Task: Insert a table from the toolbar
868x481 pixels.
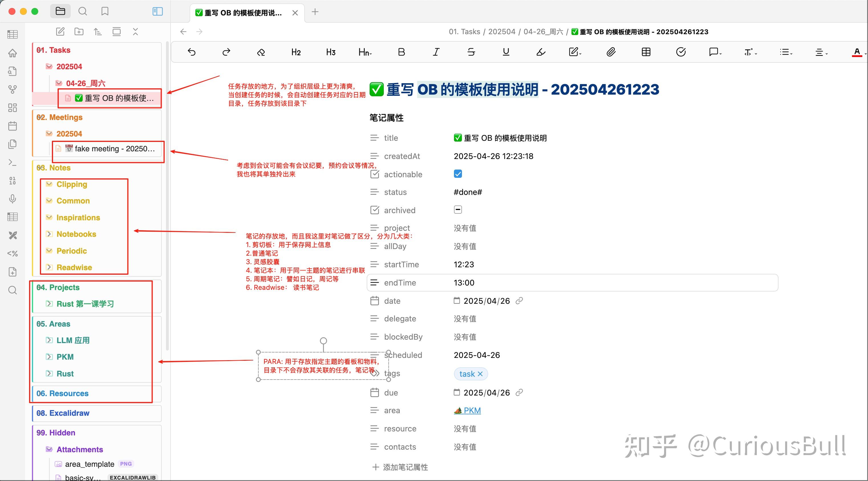Action: [x=646, y=52]
